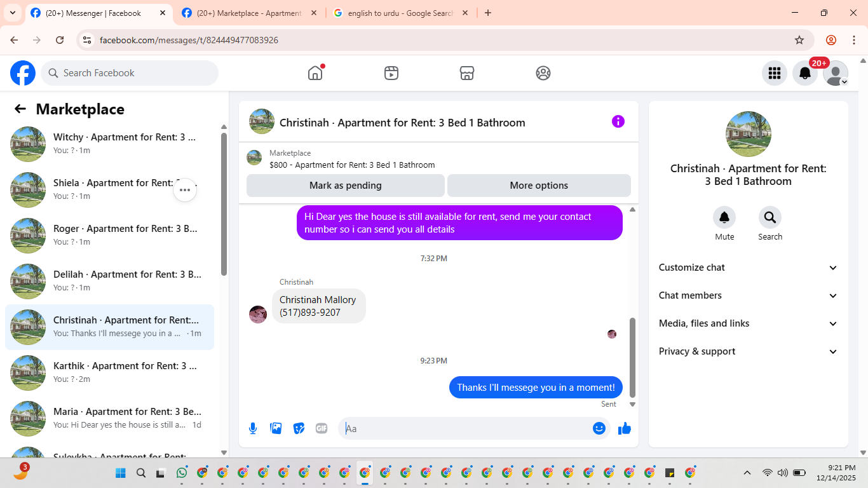This screenshot has width=868, height=488.
Task: Open Roger apartment conversation
Action: 109,236
